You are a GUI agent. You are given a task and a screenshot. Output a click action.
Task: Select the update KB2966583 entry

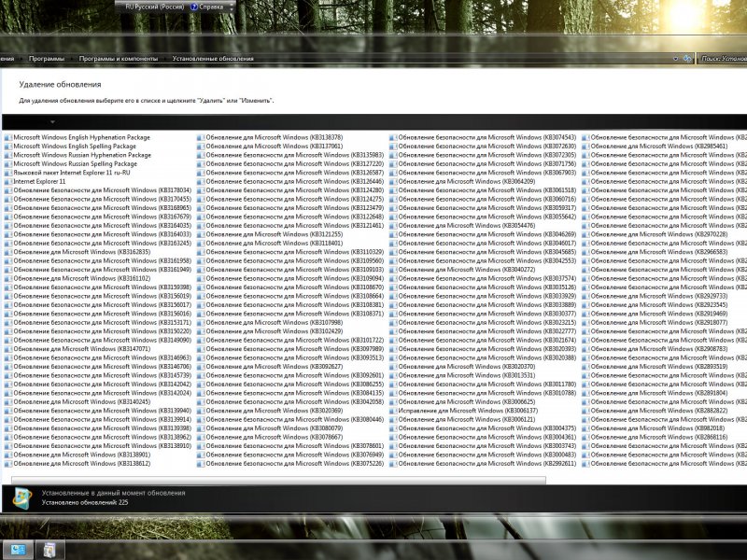[x=659, y=252]
